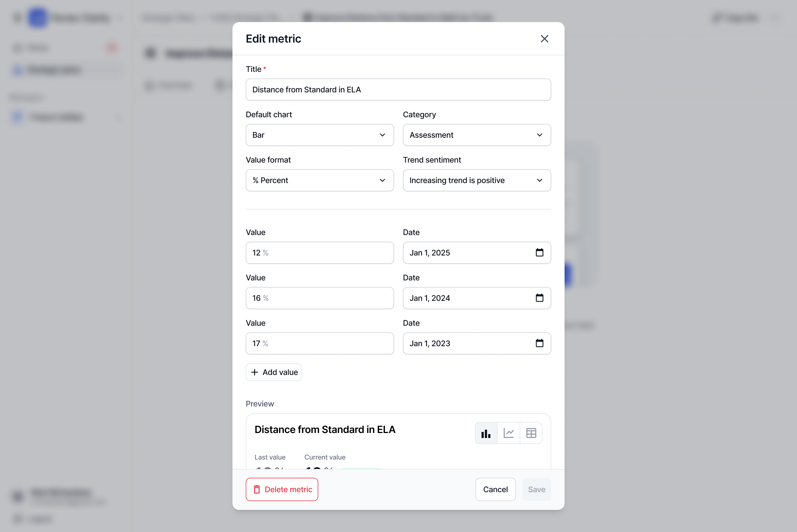Open calendar picker for Jan 1, 2025
797x532 pixels.
coord(539,252)
